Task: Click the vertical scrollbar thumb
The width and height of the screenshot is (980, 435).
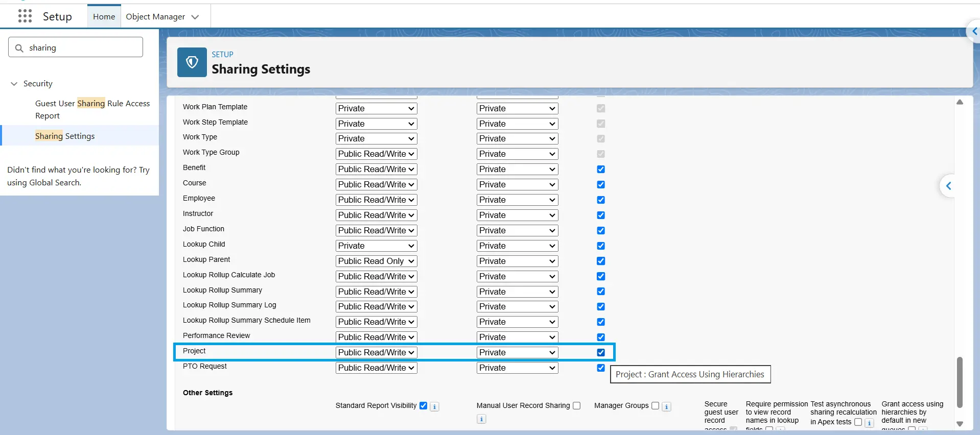Action: pyautogui.click(x=960, y=382)
